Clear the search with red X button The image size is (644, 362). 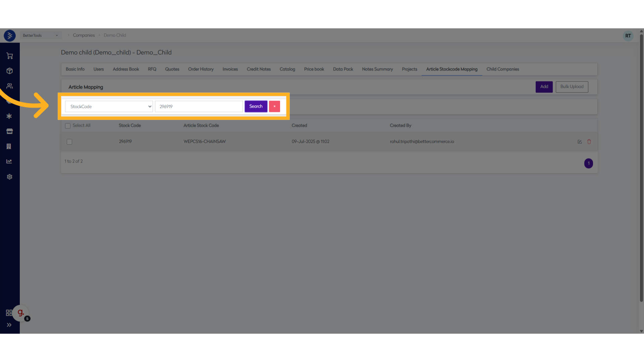click(x=274, y=107)
